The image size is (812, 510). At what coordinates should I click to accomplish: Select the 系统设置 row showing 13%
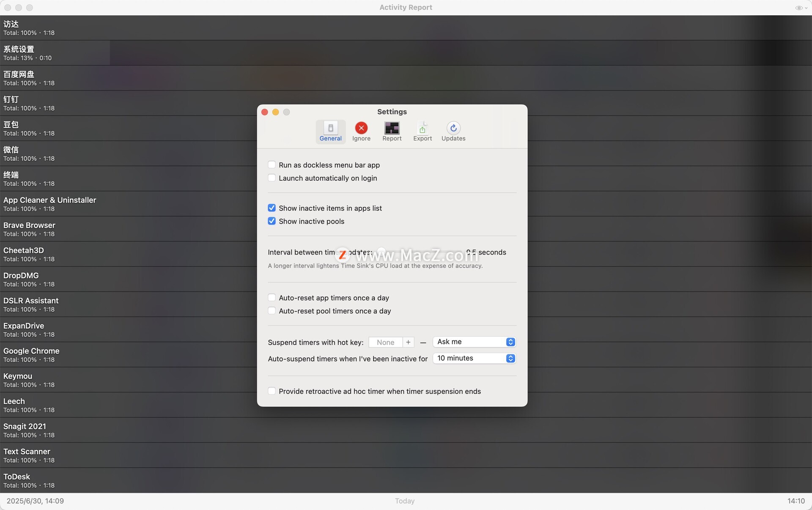(x=406, y=53)
